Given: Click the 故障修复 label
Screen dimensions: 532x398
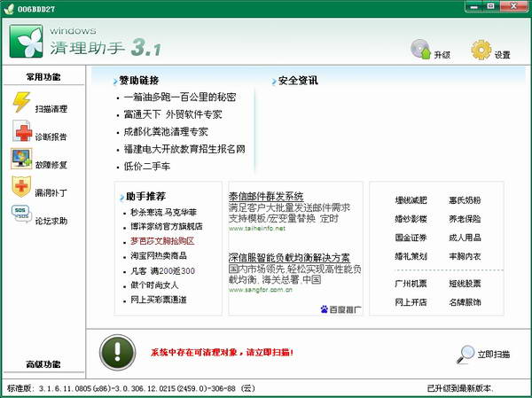Looking at the screenshot, I should [x=51, y=165].
